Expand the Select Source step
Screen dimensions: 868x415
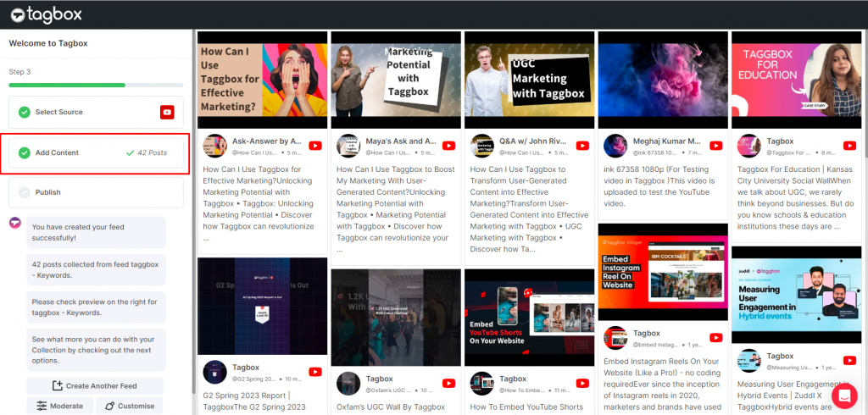85,112
